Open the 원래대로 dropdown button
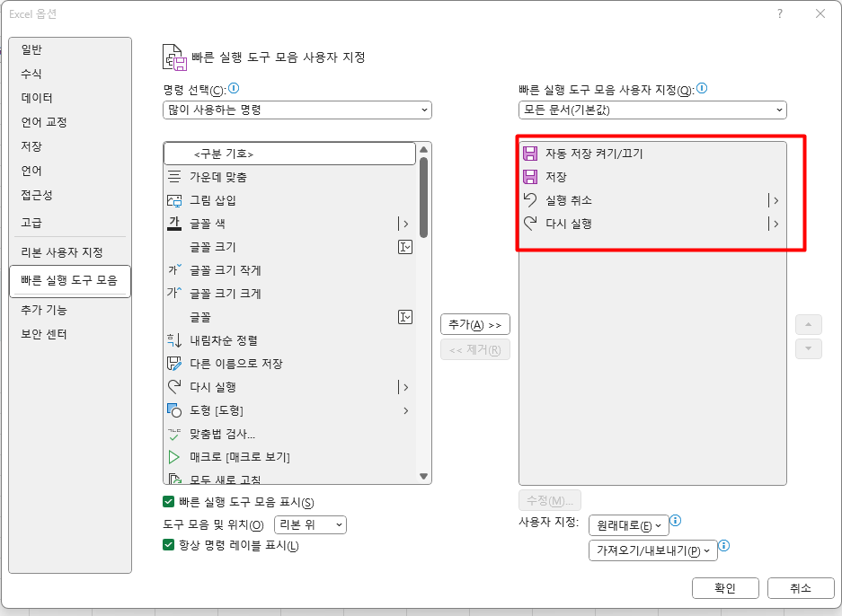Image resolution: width=842 pixels, height=616 pixels. pos(629,525)
